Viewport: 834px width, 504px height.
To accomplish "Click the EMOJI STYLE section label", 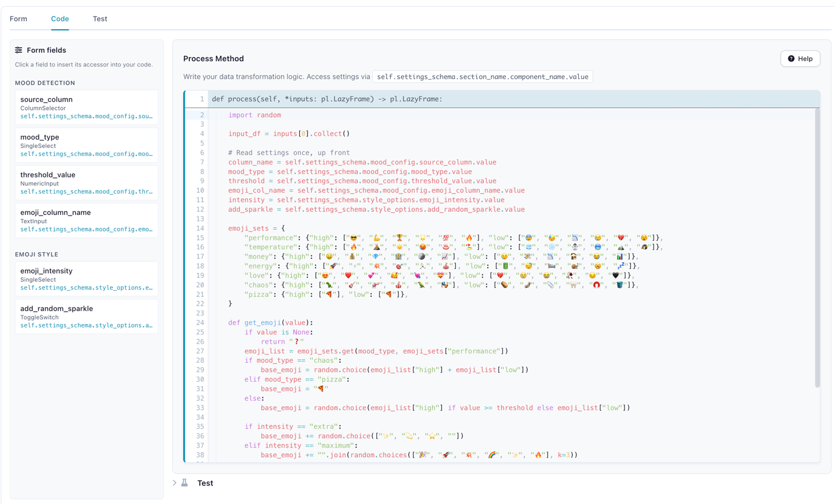I will [37, 255].
